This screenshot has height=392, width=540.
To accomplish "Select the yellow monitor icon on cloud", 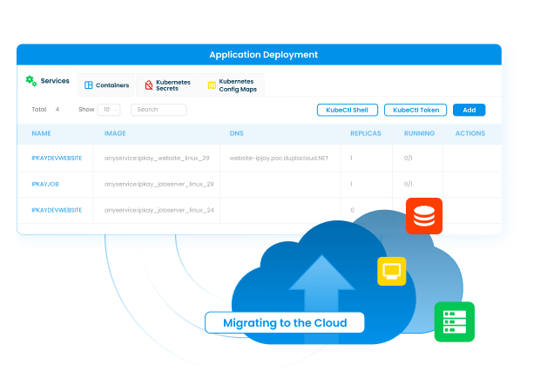I will 392,271.
